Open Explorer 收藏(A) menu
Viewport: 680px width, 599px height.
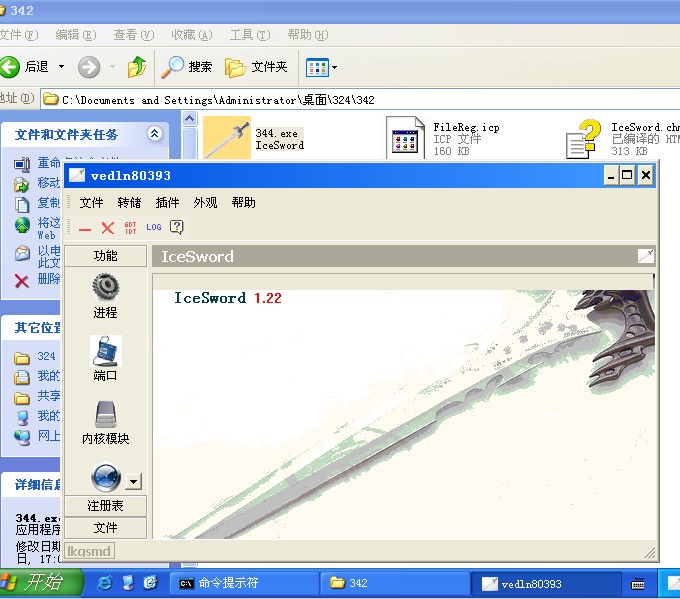[192, 35]
